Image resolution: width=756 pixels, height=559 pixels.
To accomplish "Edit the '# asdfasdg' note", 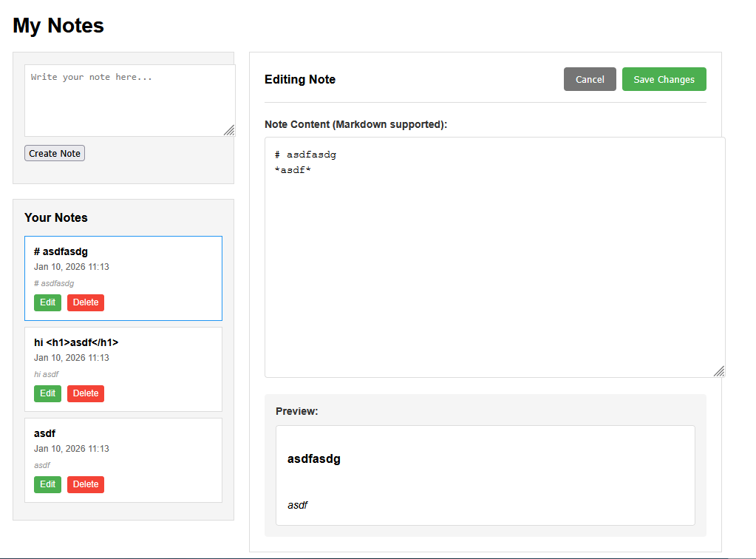I will (x=47, y=302).
